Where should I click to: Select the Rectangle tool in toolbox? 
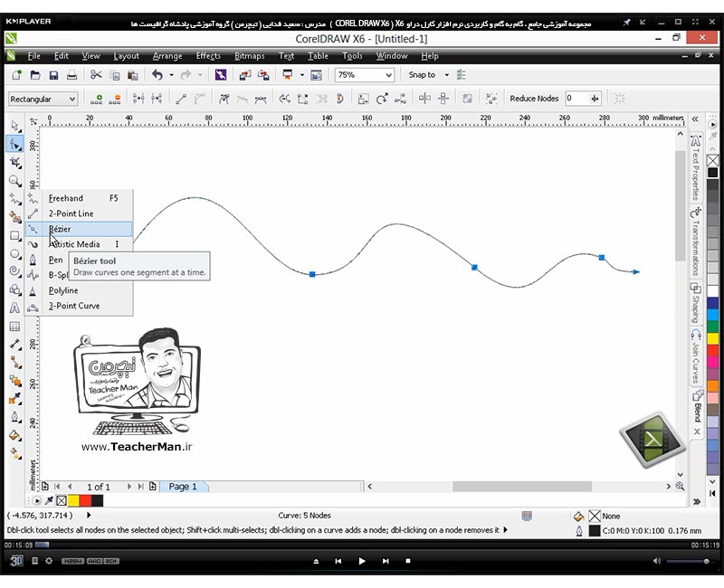pyautogui.click(x=14, y=236)
